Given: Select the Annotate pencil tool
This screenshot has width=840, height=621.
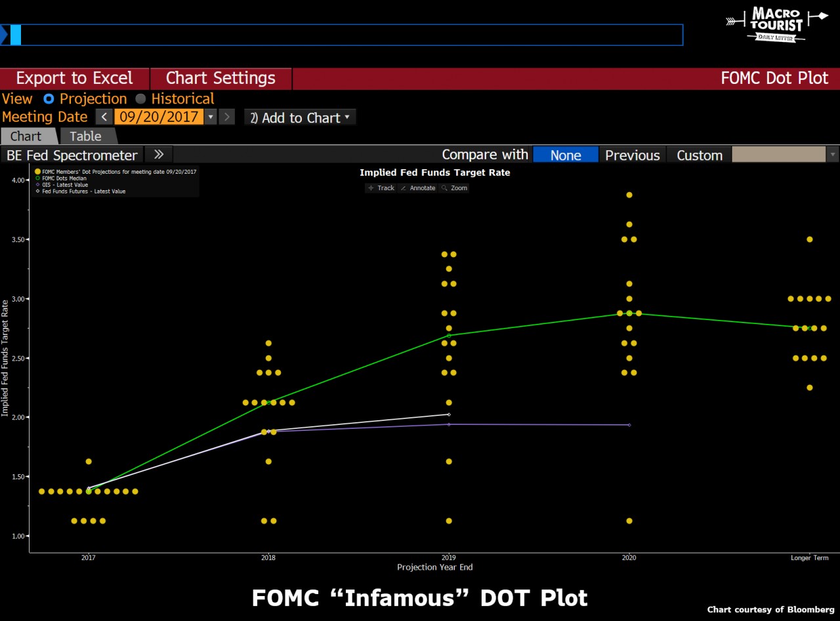Looking at the screenshot, I should 417,188.
